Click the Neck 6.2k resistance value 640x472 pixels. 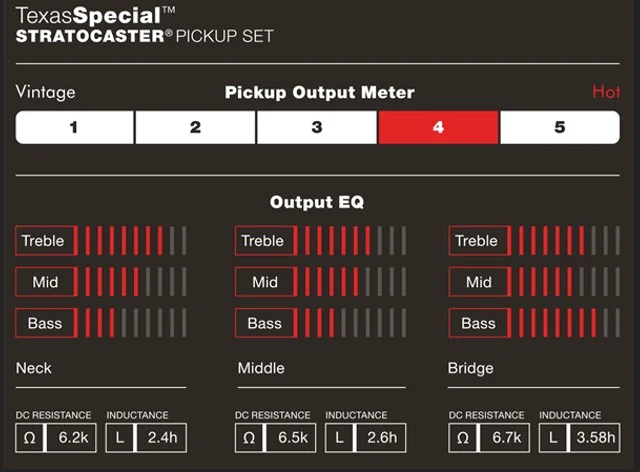pos(72,438)
